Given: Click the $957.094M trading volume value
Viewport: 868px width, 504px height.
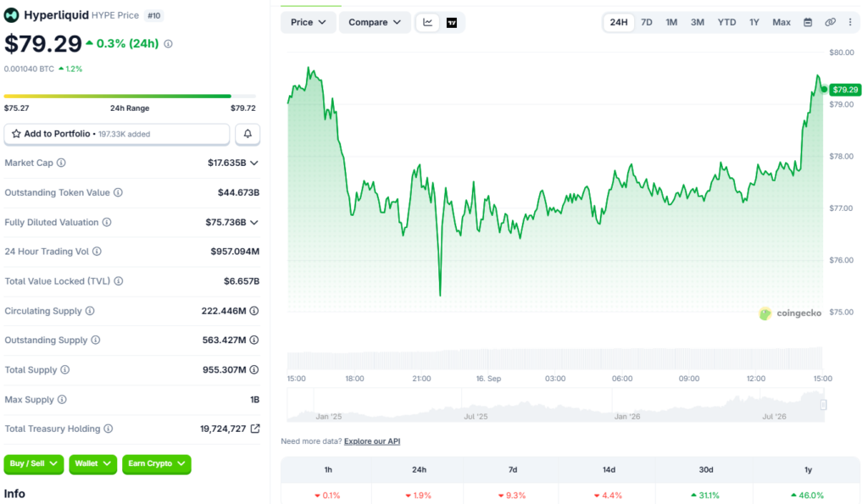Looking at the screenshot, I should coord(235,252).
